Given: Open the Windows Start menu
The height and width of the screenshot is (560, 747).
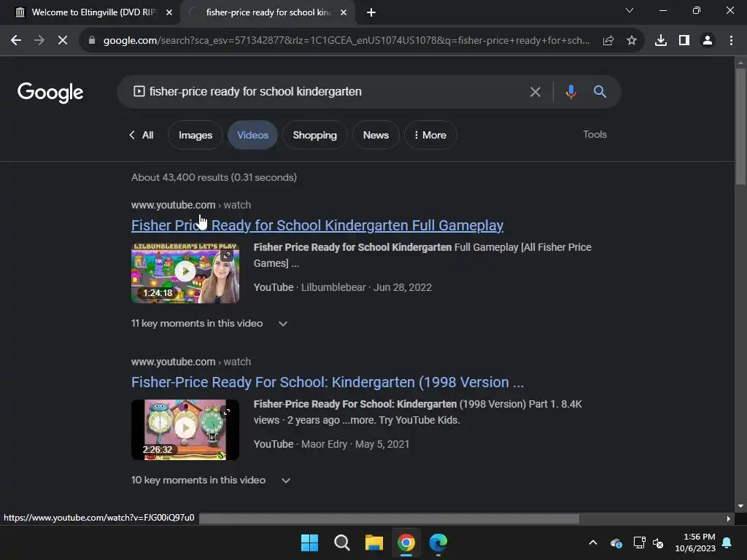Looking at the screenshot, I should click(309, 542).
